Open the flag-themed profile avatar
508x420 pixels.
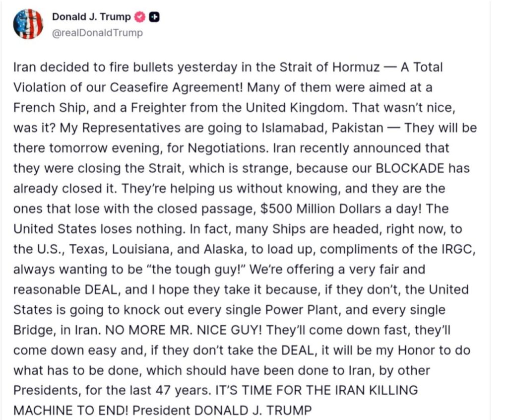tap(28, 24)
